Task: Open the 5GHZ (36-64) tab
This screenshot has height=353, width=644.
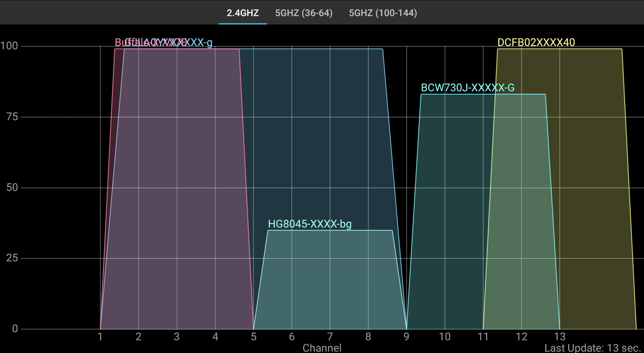Action: point(304,13)
